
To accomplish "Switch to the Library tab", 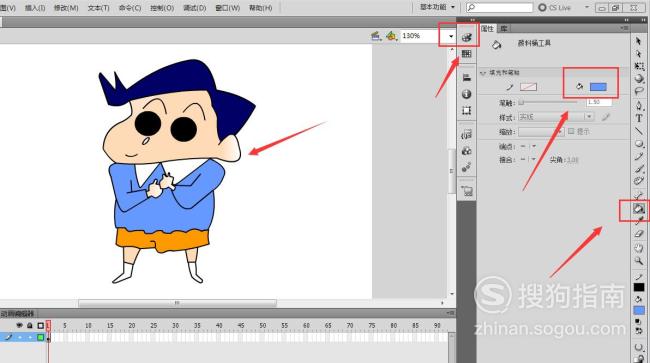I will click(x=504, y=29).
